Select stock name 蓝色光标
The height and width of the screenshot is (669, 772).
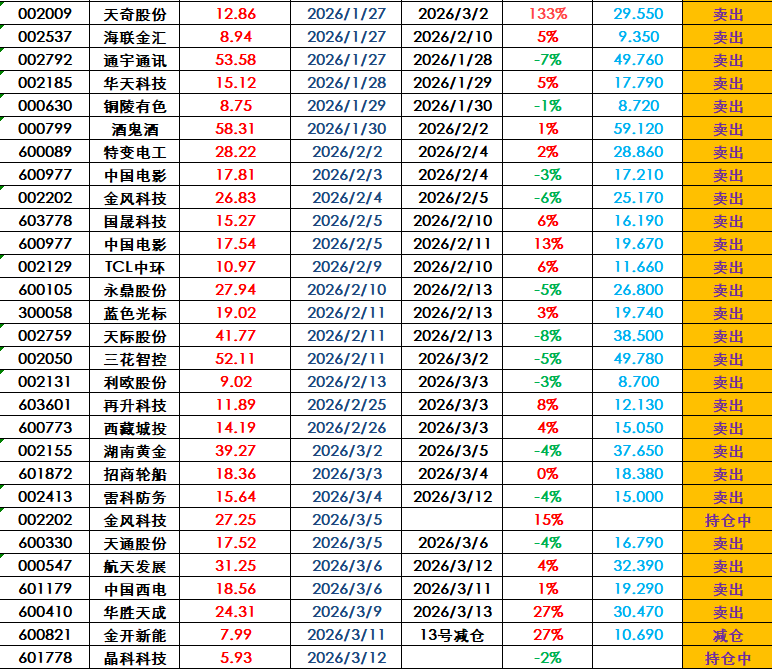pos(135,314)
